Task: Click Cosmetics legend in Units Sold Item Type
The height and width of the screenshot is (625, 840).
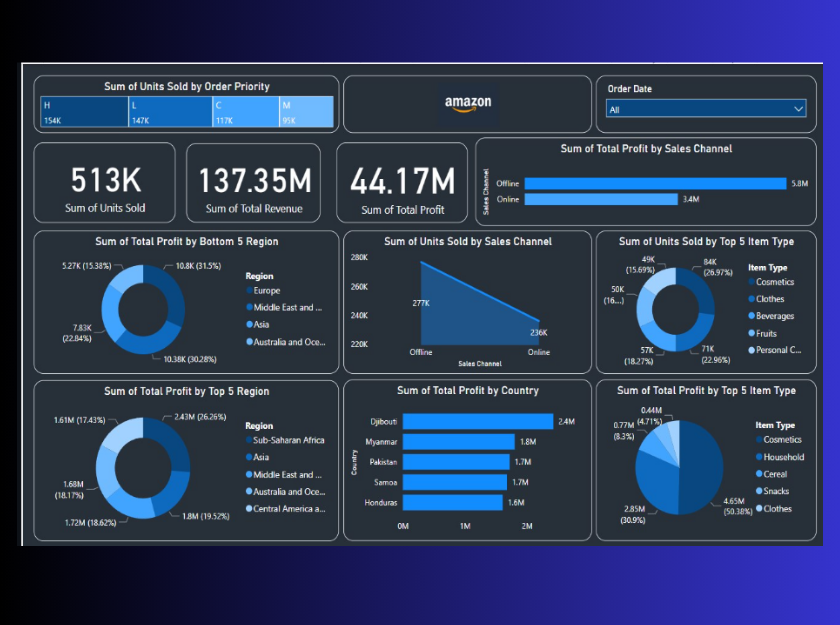Action: coord(771,282)
